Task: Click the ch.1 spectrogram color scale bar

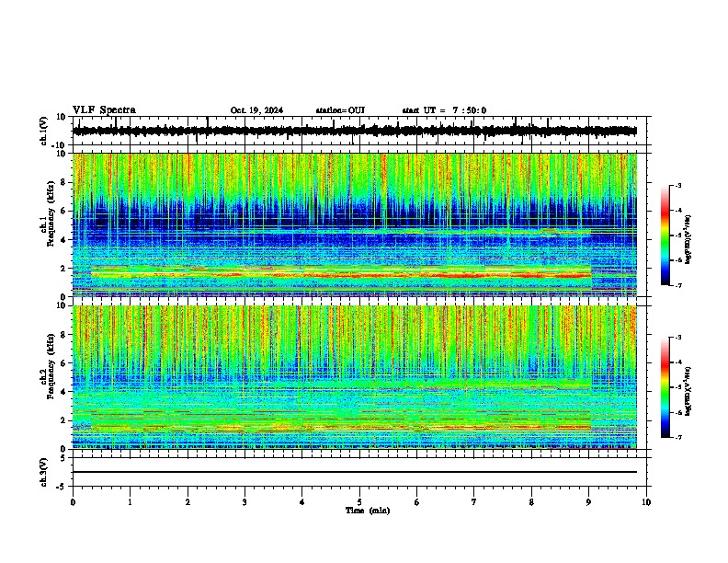Action: (x=665, y=236)
